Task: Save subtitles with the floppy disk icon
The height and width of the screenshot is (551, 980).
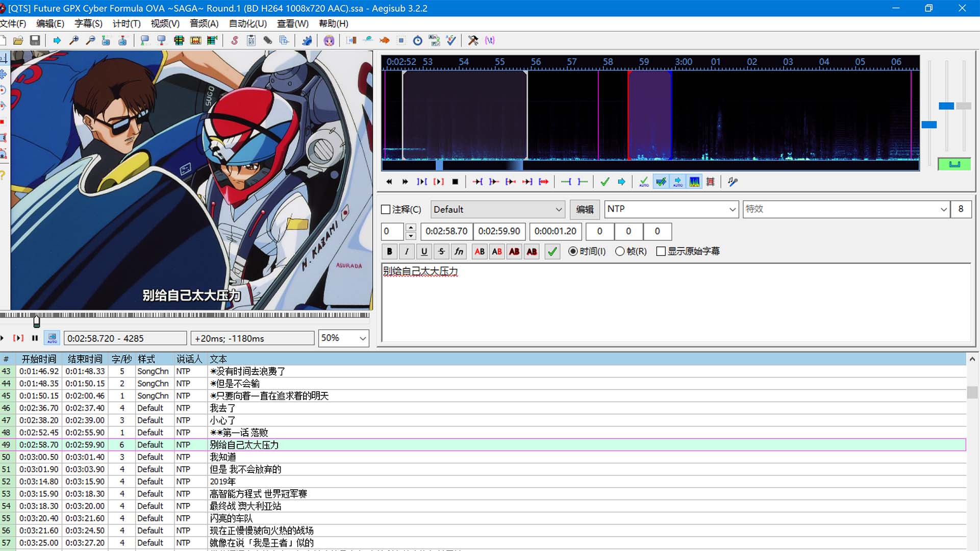Action: [35, 40]
